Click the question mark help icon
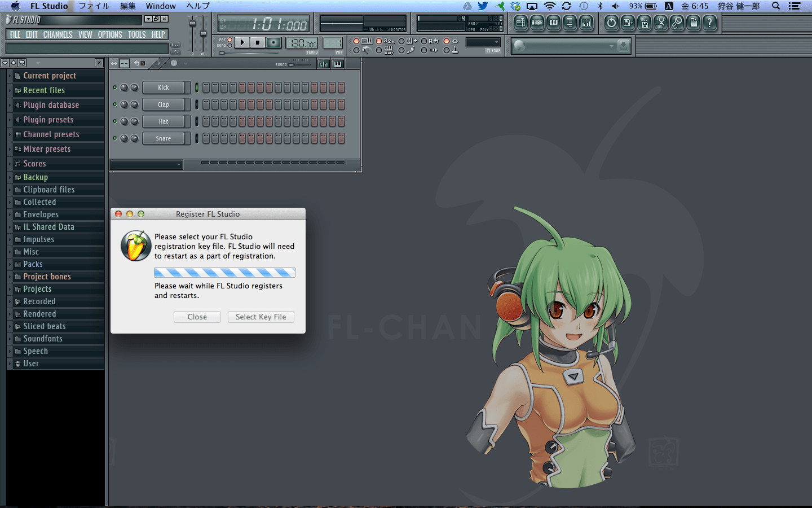Image resolution: width=812 pixels, height=508 pixels. pos(710,23)
